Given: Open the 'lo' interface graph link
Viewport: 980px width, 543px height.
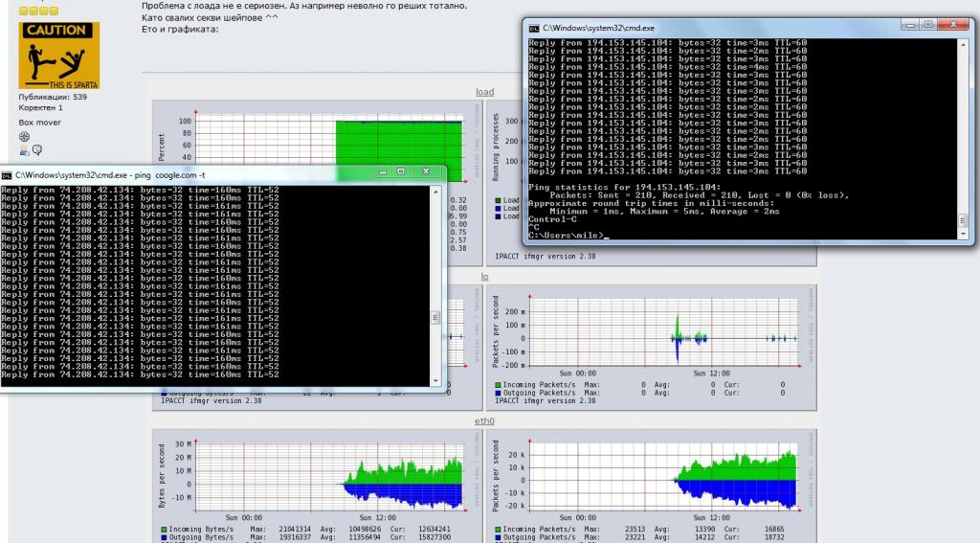Looking at the screenshot, I should [x=484, y=276].
